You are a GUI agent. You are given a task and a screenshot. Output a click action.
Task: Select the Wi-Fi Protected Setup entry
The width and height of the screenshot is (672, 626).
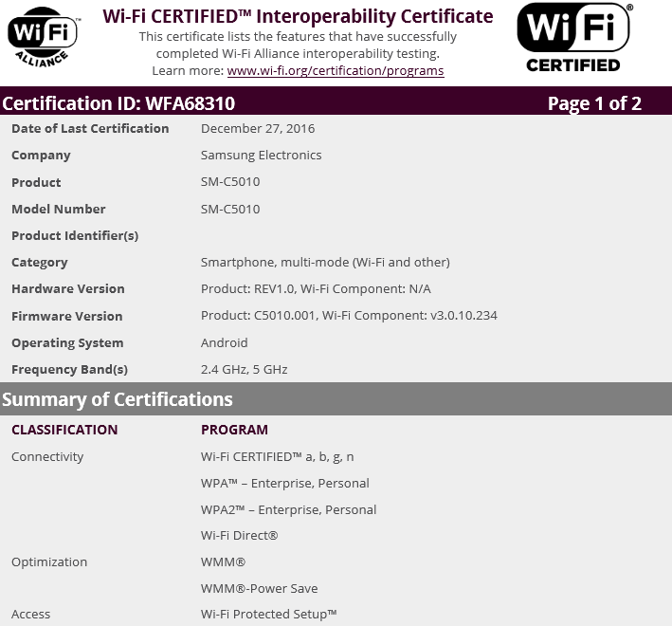click(269, 615)
